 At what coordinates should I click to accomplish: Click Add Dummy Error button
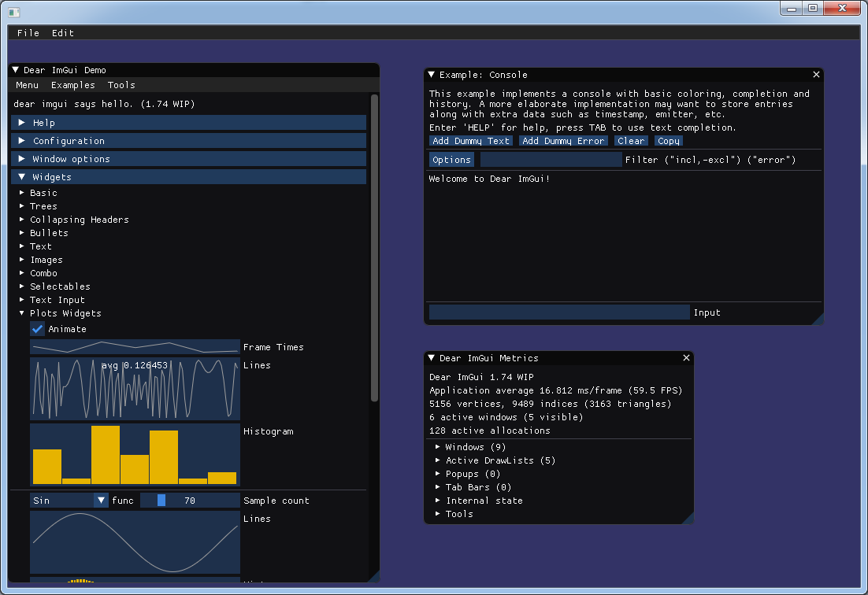tap(563, 141)
